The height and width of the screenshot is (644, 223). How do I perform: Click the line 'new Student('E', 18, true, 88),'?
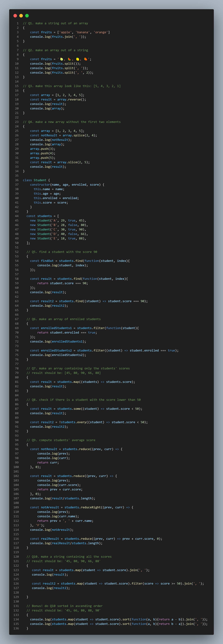point(58,239)
